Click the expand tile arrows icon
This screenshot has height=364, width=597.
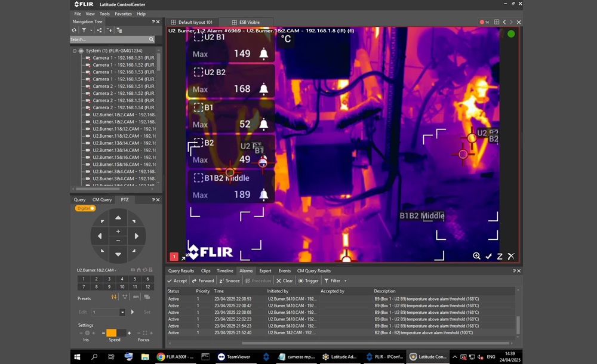184,257
